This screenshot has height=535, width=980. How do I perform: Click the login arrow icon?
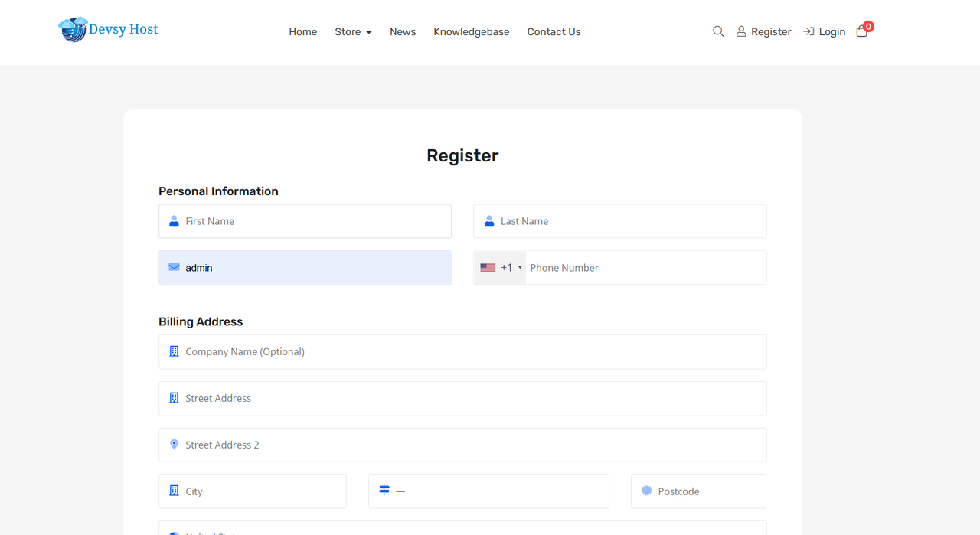point(808,31)
